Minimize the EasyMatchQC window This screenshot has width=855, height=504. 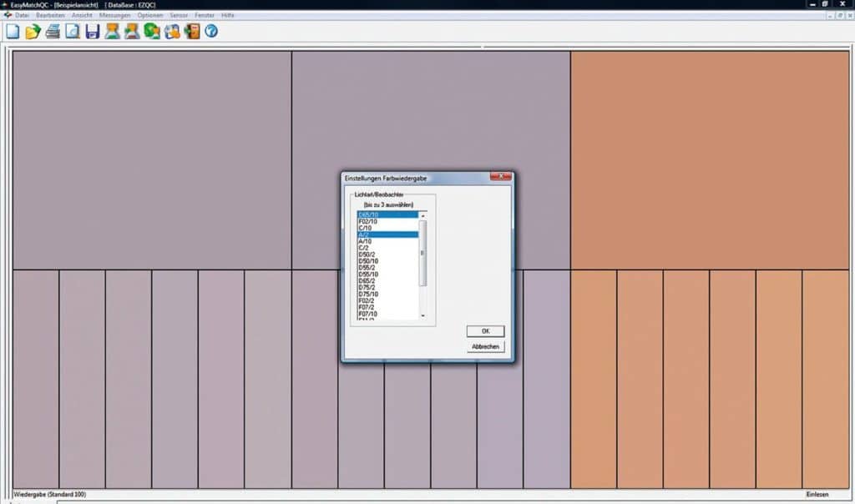click(812, 4)
